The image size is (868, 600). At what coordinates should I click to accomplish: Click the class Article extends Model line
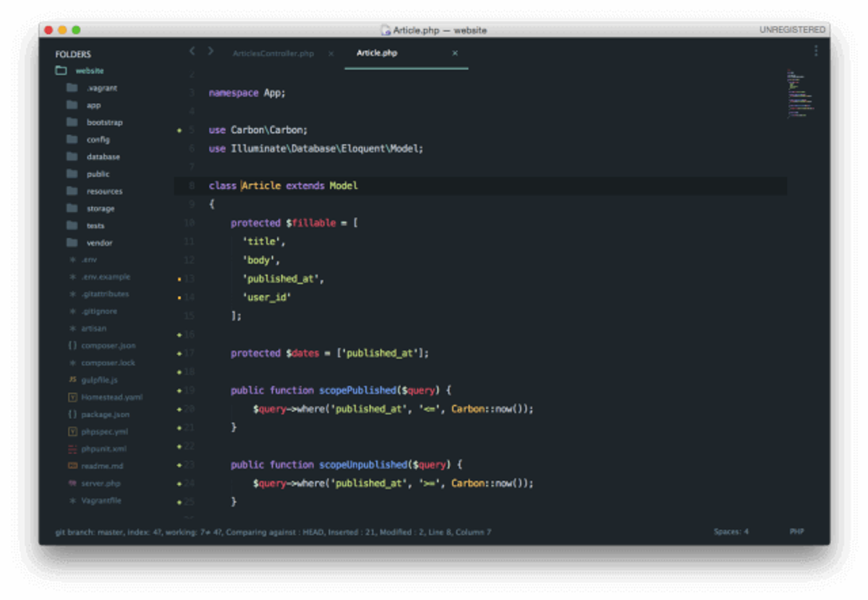284,186
